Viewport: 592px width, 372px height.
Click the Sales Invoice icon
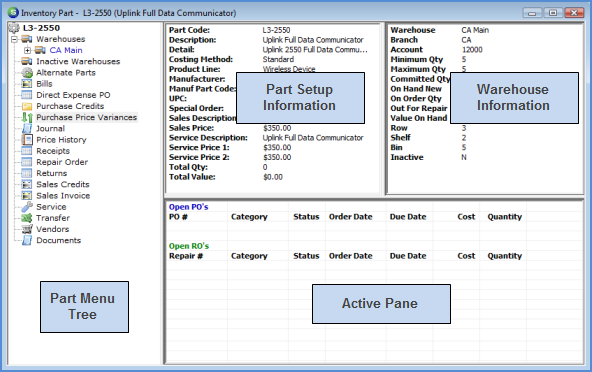26,196
